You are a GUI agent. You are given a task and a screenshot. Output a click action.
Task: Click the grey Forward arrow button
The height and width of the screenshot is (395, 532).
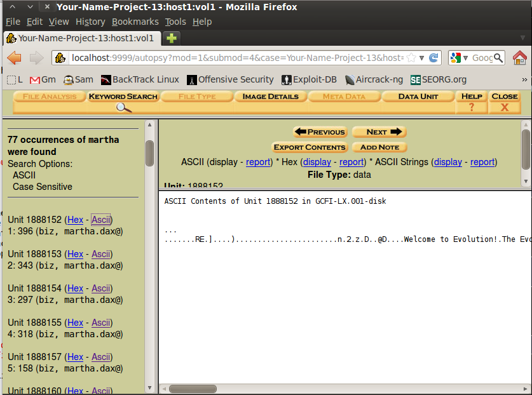coord(36,58)
